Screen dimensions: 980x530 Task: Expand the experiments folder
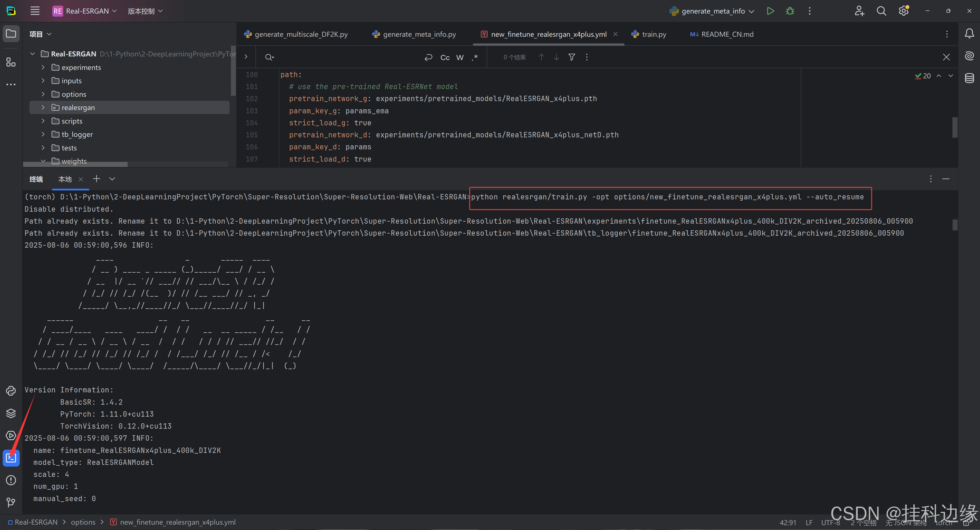(43, 67)
